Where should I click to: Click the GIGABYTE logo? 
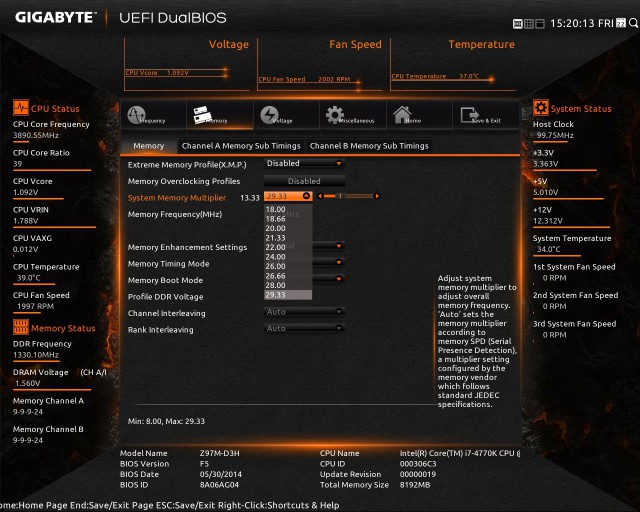(x=56, y=18)
